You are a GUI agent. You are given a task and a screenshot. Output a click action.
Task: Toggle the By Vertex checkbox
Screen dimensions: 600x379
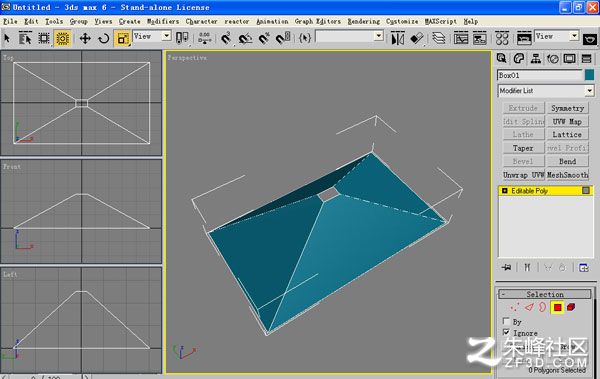click(x=506, y=321)
